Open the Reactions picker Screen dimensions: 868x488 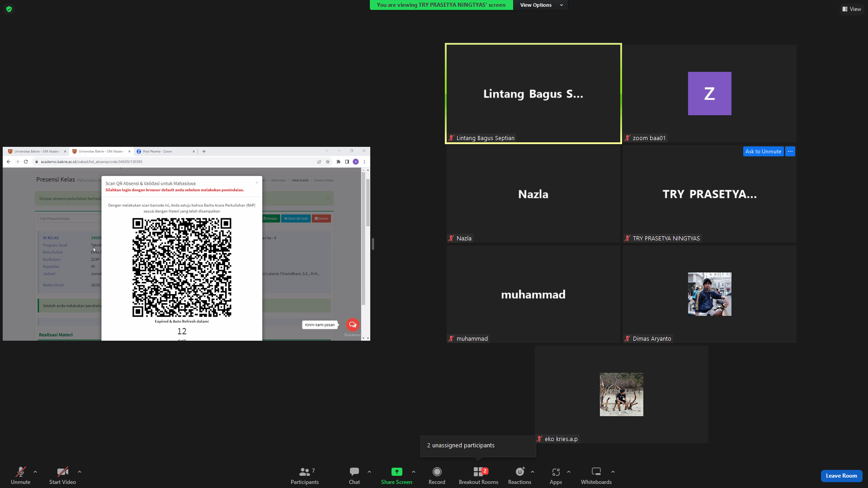pyautogui.click(x=519, y=475)
